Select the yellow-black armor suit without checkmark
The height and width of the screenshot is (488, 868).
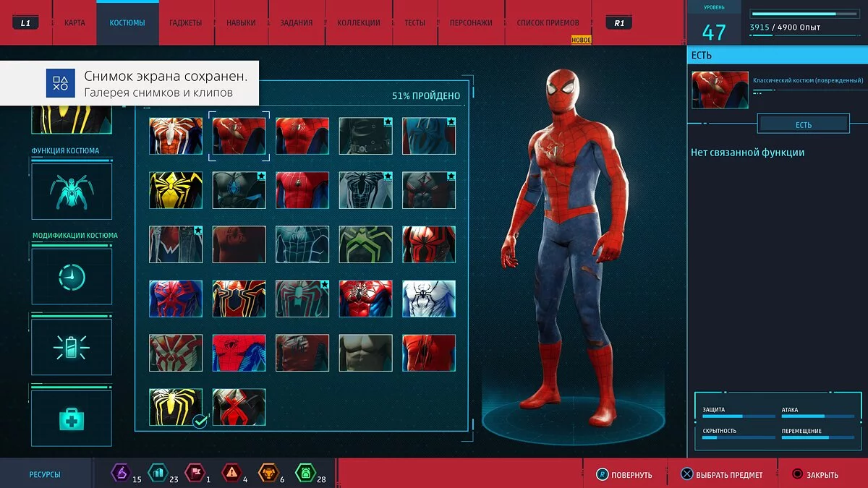[176, 190]
